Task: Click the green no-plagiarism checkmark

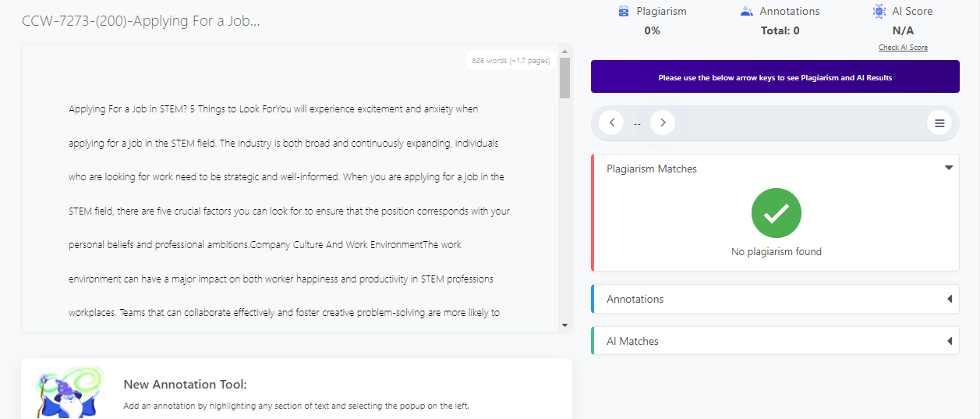Action: click(777, 213)
